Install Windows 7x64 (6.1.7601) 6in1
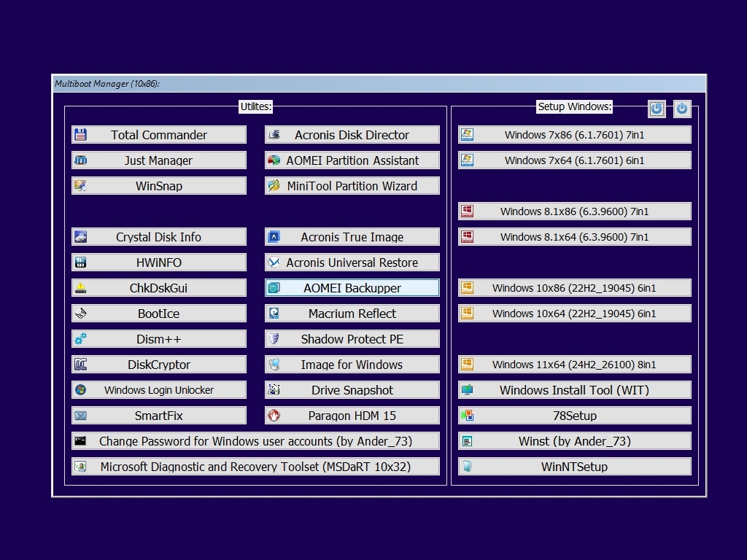 pyautogui.click(x=575, y=160)
